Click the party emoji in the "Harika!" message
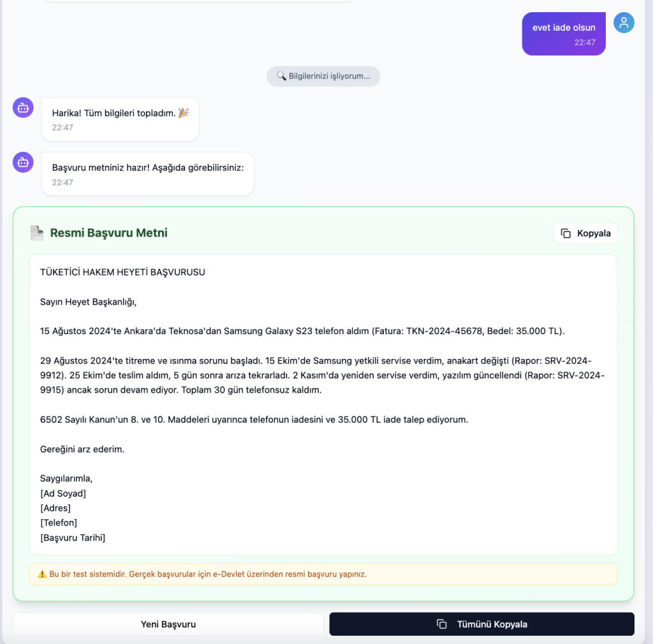 (184, 113)
